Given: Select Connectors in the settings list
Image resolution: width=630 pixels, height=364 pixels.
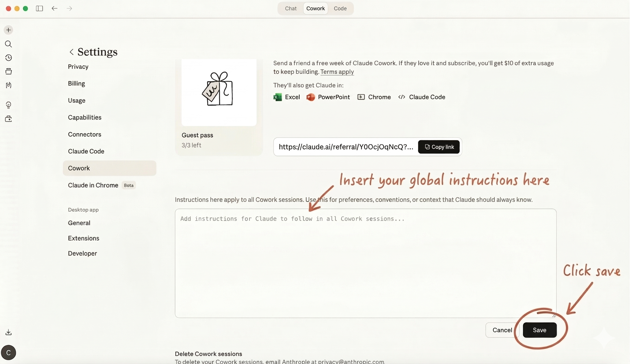Looking at the screenshot, I should click(85, 134).
